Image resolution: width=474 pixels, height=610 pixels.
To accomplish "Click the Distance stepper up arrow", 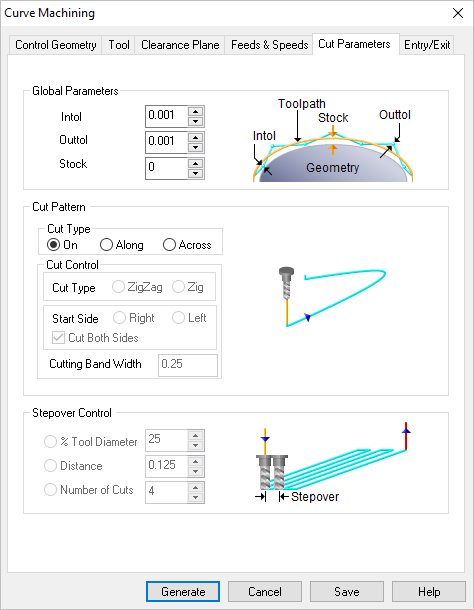I will point(195,462).
